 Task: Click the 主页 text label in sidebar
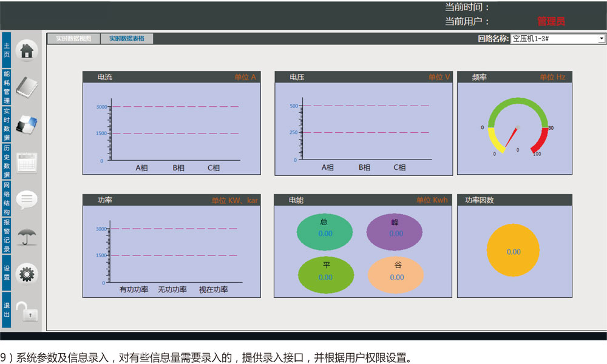click(7, 50)
